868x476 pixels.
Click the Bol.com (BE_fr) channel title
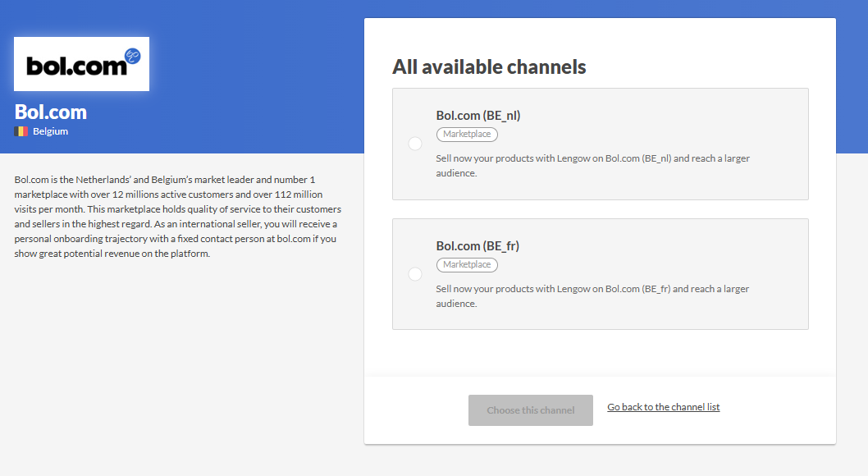477,246
